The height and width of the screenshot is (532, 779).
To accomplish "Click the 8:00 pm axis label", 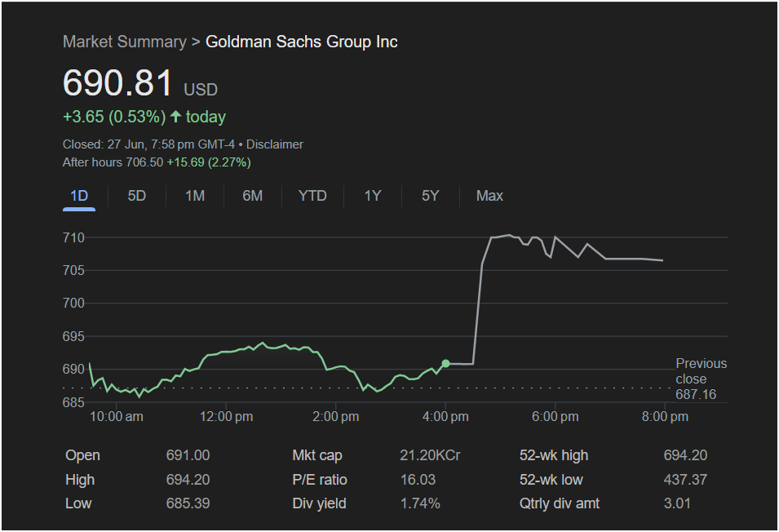I will [x=666, y=417].
